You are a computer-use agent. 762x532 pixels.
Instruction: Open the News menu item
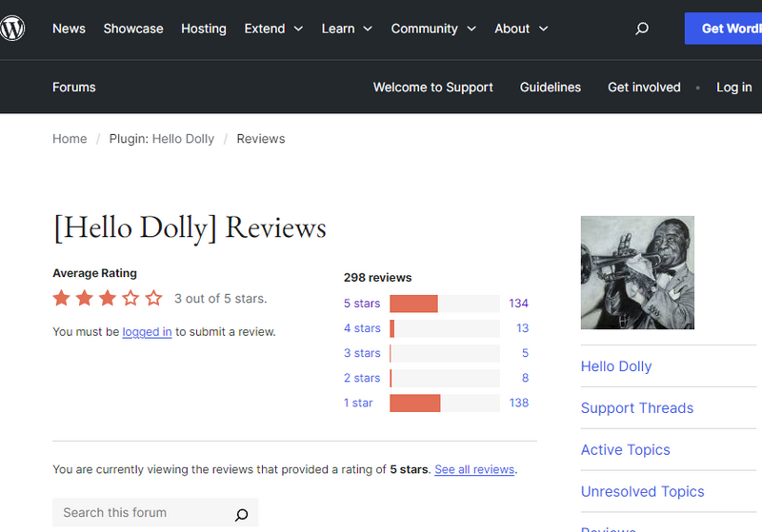[69, 29]
